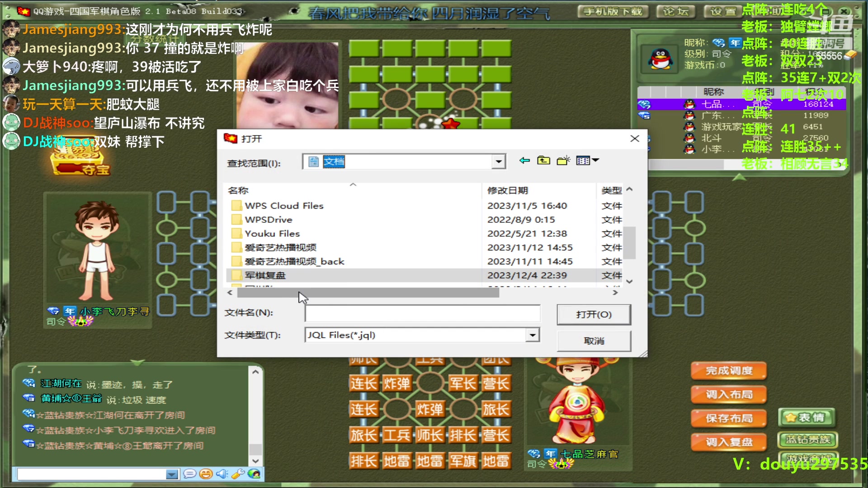Click the 昵称 player list column header
868x488 pixels.
[713, 92]
